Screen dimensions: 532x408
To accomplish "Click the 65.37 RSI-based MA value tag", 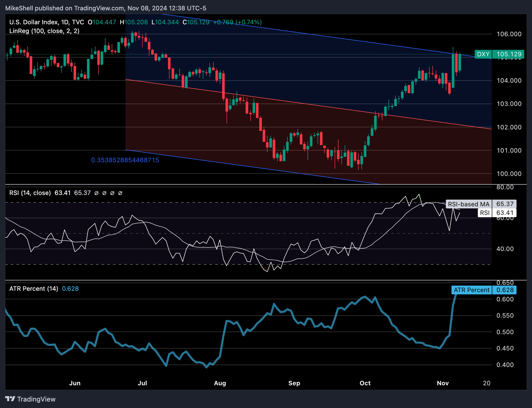I will coord(505,204).
